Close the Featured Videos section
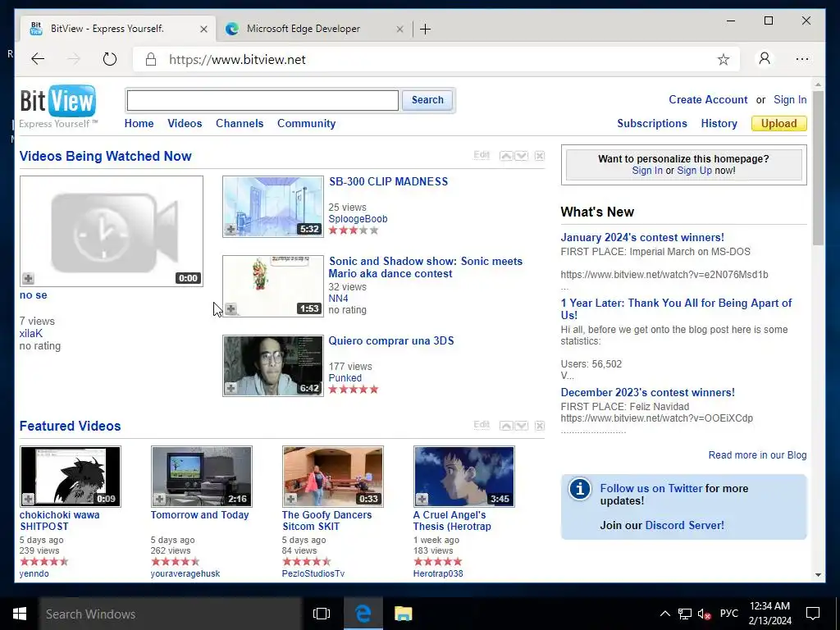Image resolution: width=840 pixels, height=630 pixels. point(540,426)
